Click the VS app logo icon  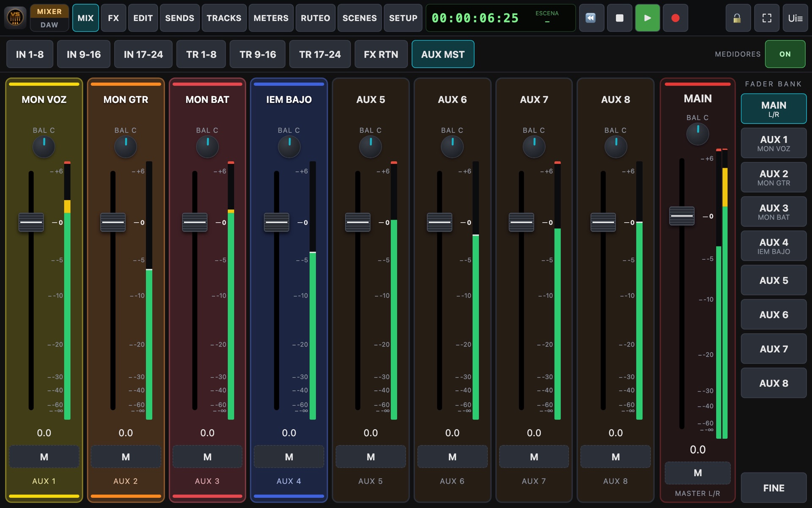pyautogui.click(x=15, y=18)
